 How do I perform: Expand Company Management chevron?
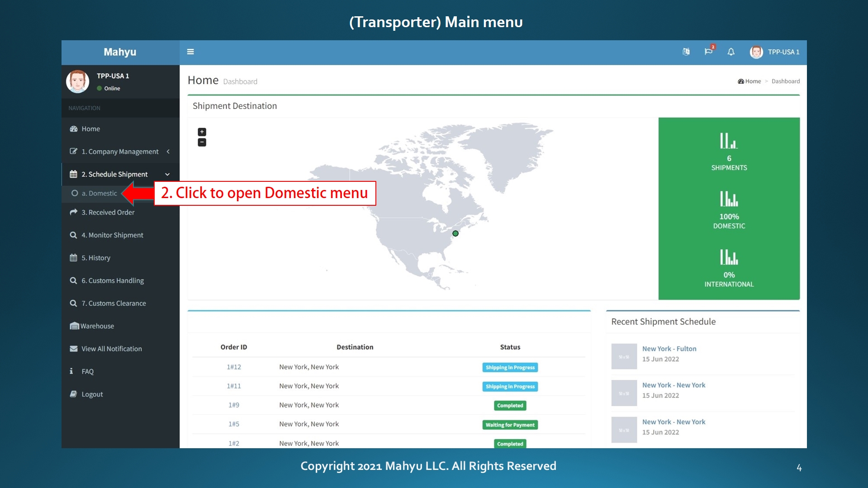click(x=168, y=152)
